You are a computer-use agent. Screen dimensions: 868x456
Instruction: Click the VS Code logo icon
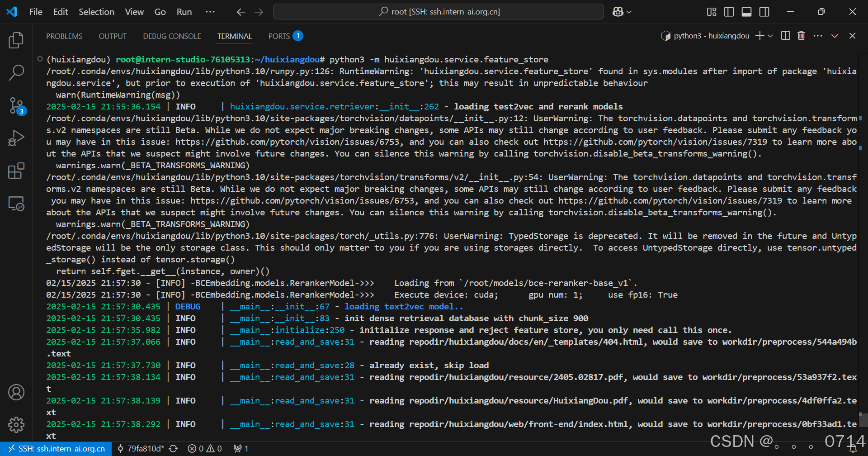coord(12,12)
